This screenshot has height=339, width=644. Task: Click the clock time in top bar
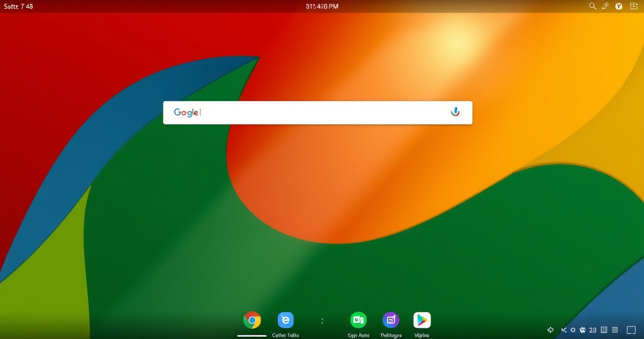click(x=322, y=6)
